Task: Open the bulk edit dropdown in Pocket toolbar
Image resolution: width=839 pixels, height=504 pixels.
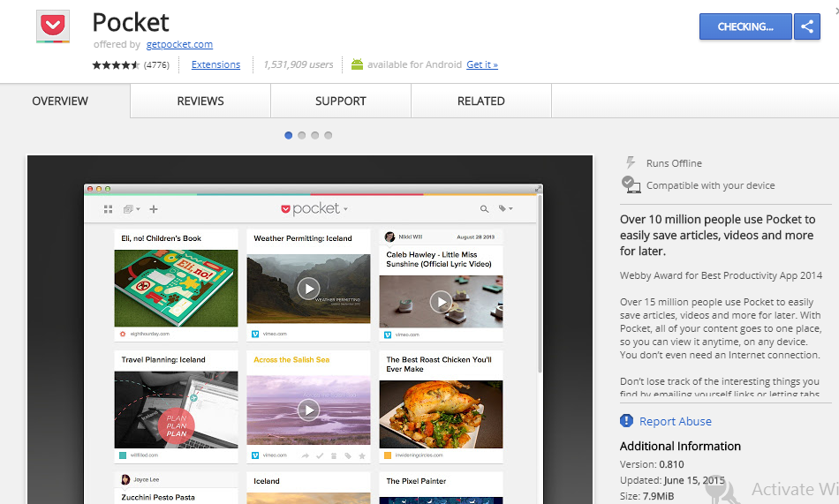Action: click(x=132, y=209)
